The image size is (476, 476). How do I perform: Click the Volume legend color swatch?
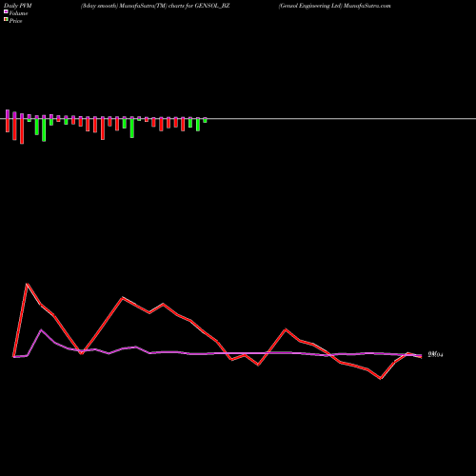pyautogui.click(x=6, y=11)
